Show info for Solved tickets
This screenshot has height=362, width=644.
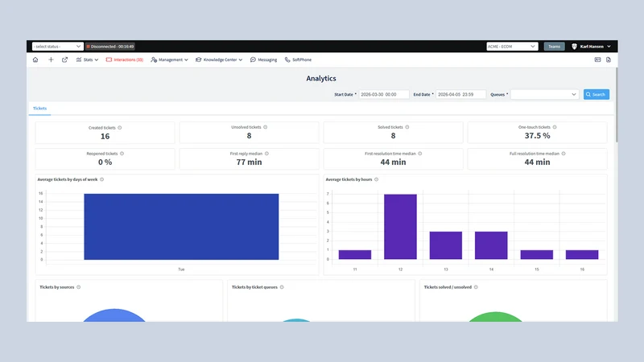[x=407, y=127]
